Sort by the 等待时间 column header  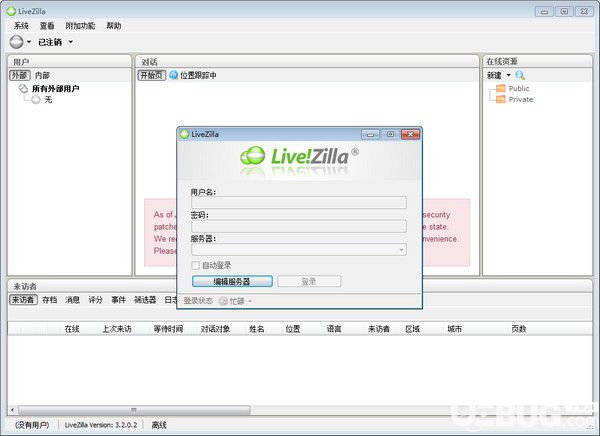168,329
